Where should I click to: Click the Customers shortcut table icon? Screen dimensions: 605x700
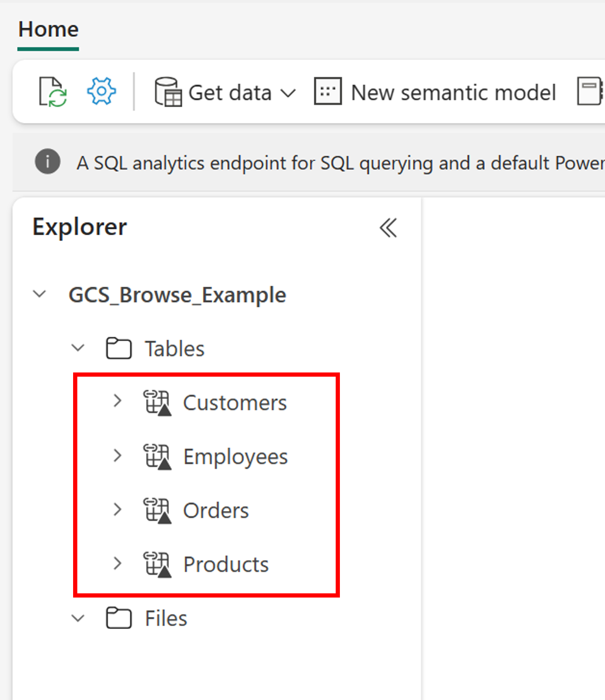(157, 403)
